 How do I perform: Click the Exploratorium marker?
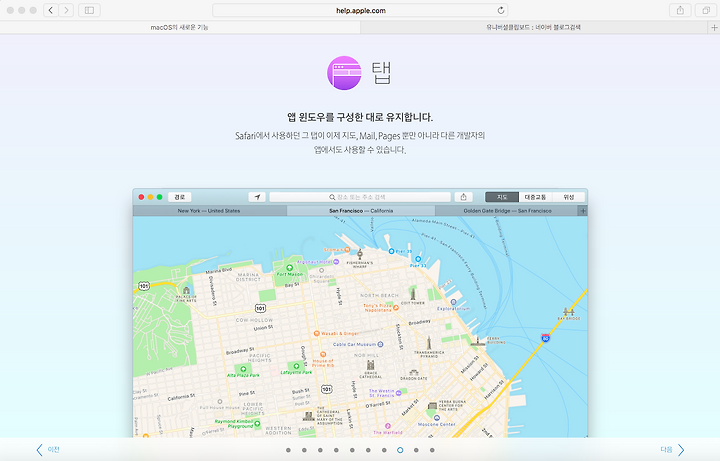coord(453,302)
